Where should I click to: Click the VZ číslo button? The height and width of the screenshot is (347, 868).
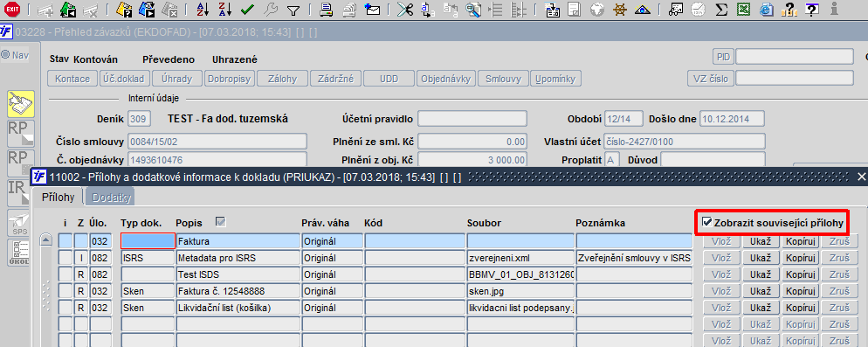tap(710, 78)
